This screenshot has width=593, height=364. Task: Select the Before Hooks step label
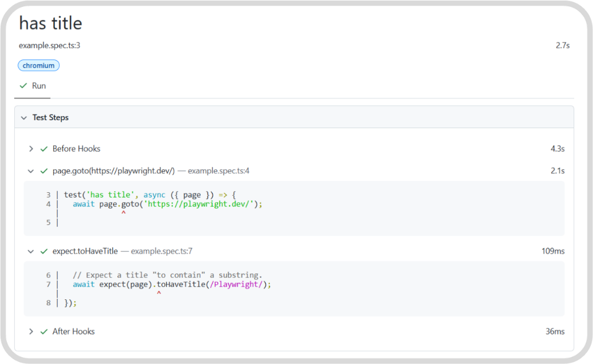click(76, 149)
